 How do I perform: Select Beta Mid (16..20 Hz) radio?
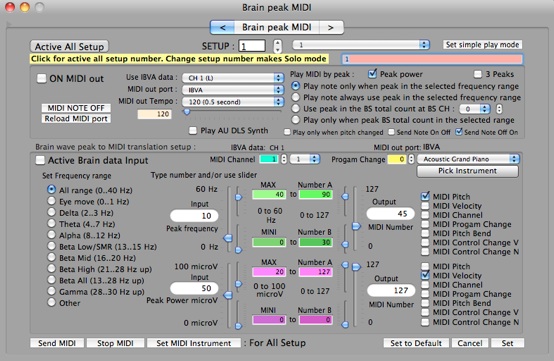pos(52,257)
